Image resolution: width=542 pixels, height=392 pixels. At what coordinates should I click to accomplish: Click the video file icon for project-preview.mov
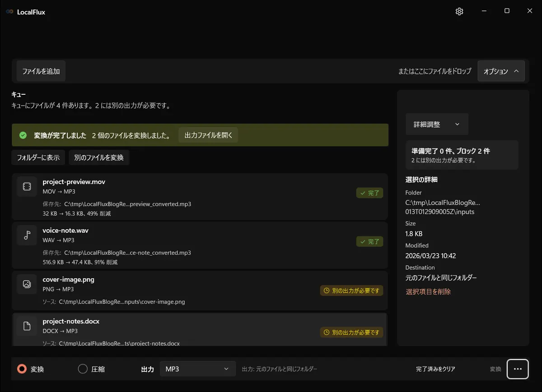click(x=27, y=186)
